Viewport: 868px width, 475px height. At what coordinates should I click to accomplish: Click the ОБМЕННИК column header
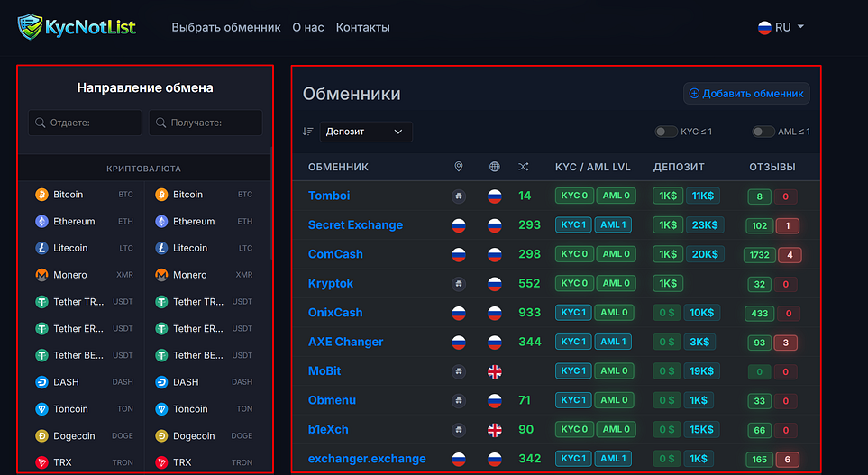point(338,167)
